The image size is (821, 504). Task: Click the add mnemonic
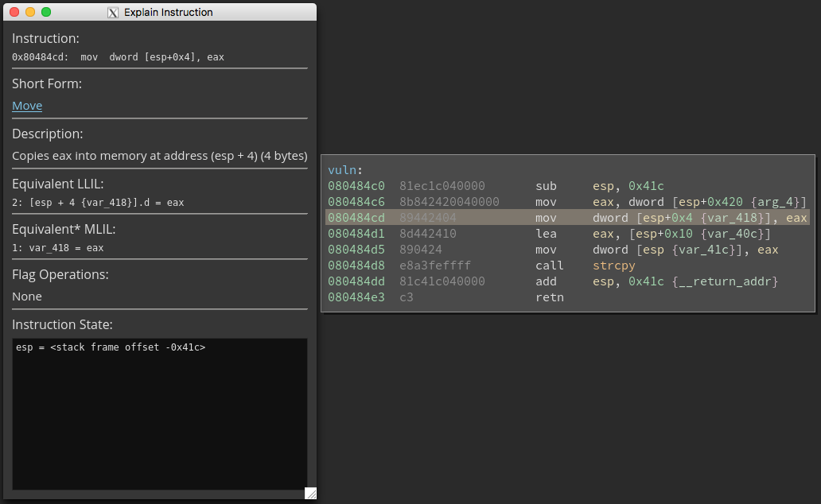[x=546, y=281]
